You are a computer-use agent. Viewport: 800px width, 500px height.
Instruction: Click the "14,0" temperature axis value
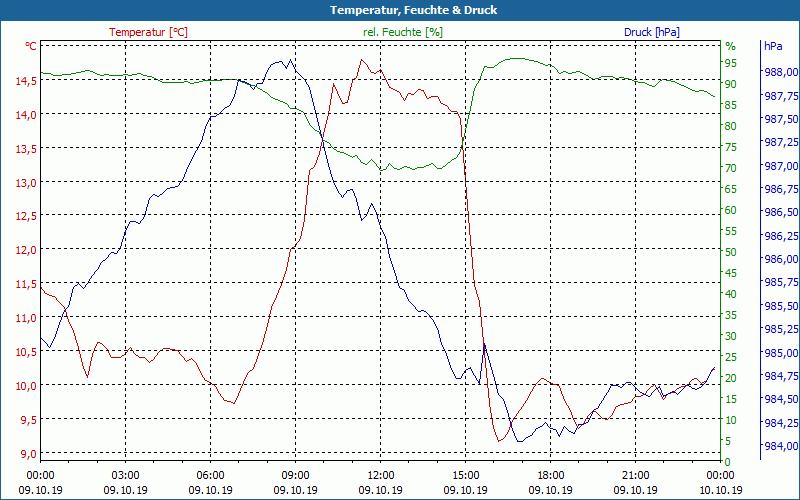point(27,115)
